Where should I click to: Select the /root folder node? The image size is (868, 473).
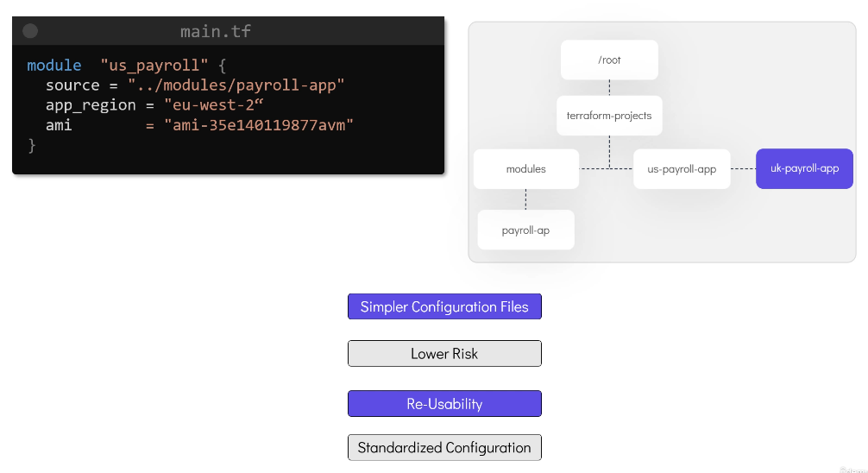coord(609,60)
